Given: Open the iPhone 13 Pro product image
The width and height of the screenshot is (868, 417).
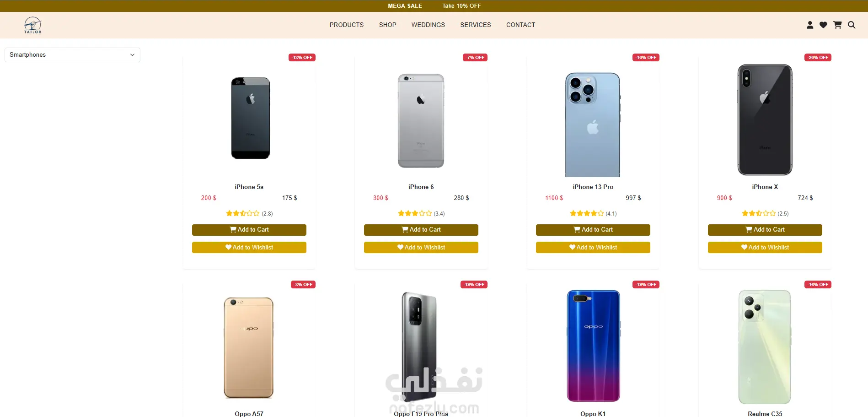Looking at the screenshot, I should 593,125.
